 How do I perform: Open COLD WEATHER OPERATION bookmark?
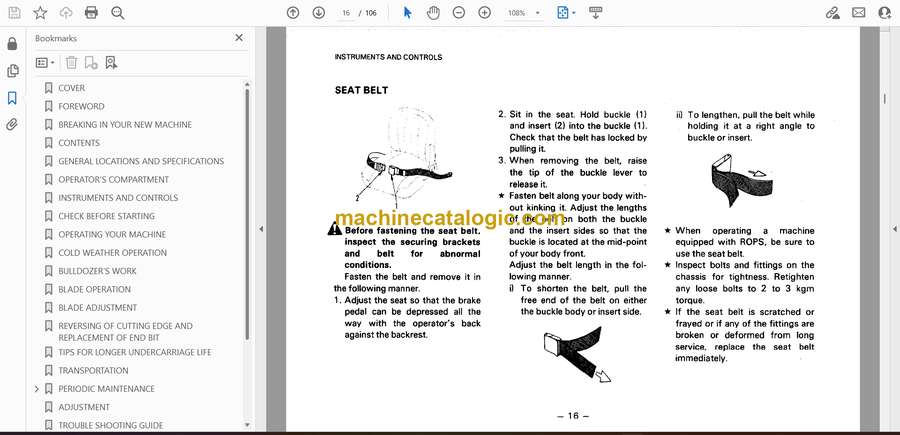click(x=112, y=253)
